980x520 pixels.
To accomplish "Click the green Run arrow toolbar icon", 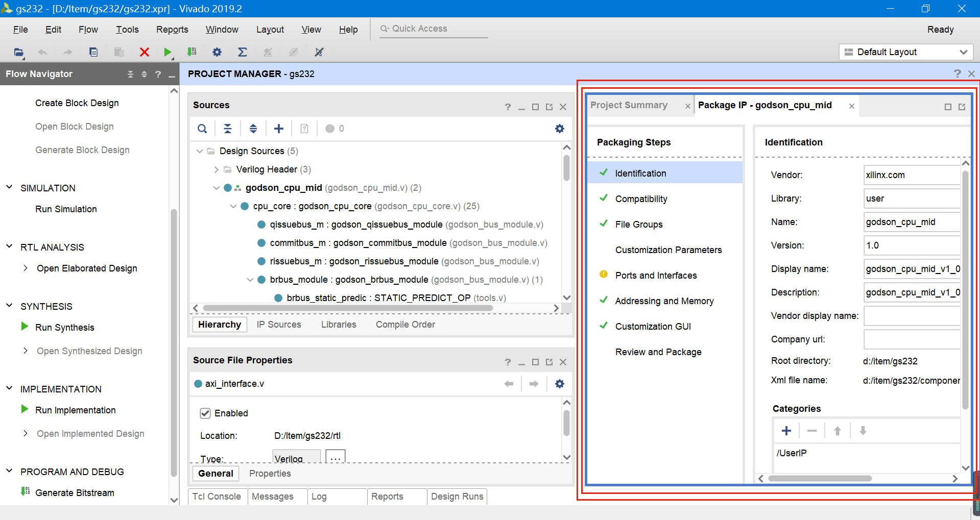I will [168, 52].
